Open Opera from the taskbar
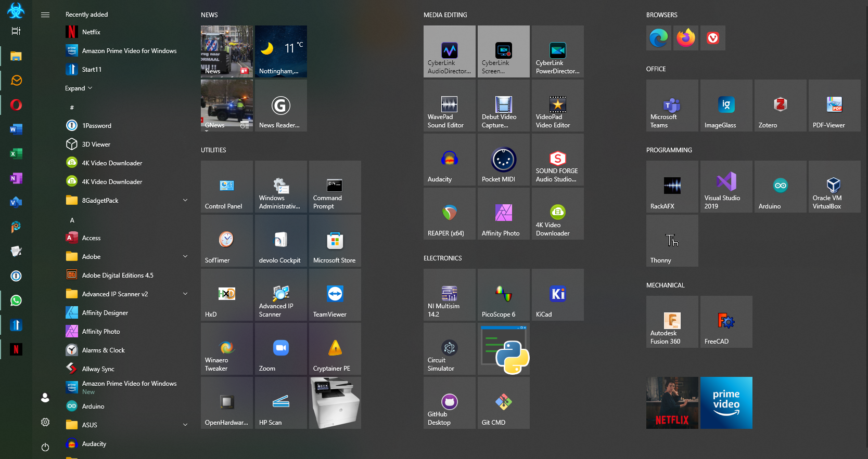The image size is (868, 459). coord(16,105)
